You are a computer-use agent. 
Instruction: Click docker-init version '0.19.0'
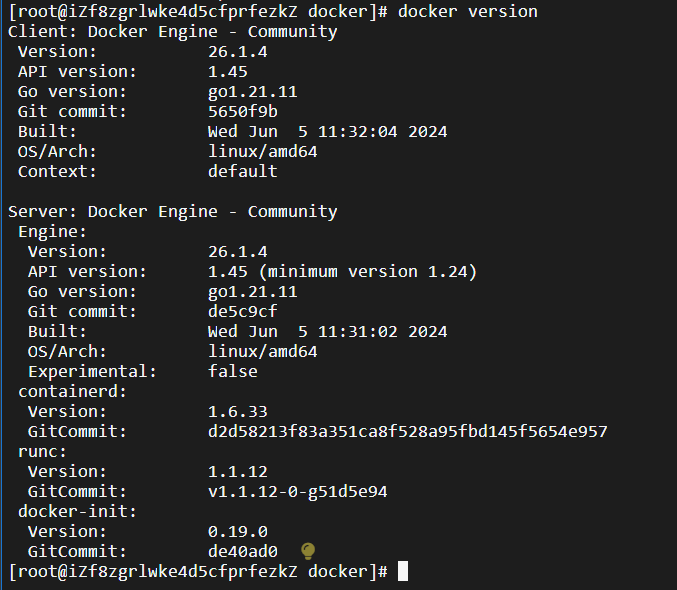[238, 532]
